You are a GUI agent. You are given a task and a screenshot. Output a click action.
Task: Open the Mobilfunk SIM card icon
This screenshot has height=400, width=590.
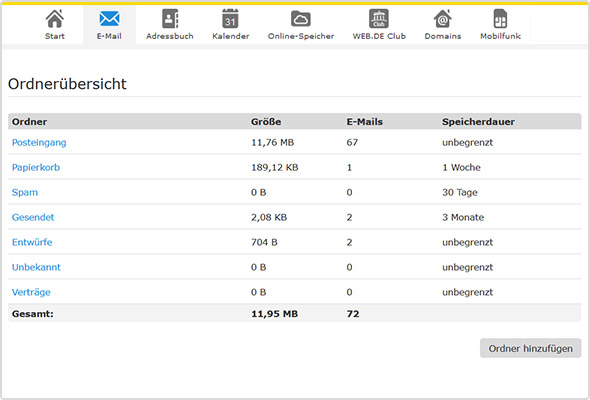click(500, 19)
